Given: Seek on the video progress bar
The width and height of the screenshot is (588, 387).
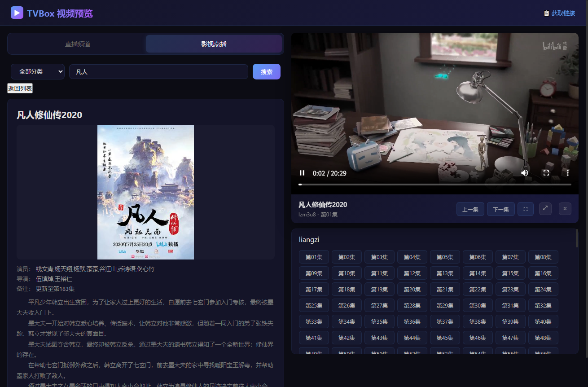Looking at the screenshot, I should pyautogui.click(x=435, y=185).
